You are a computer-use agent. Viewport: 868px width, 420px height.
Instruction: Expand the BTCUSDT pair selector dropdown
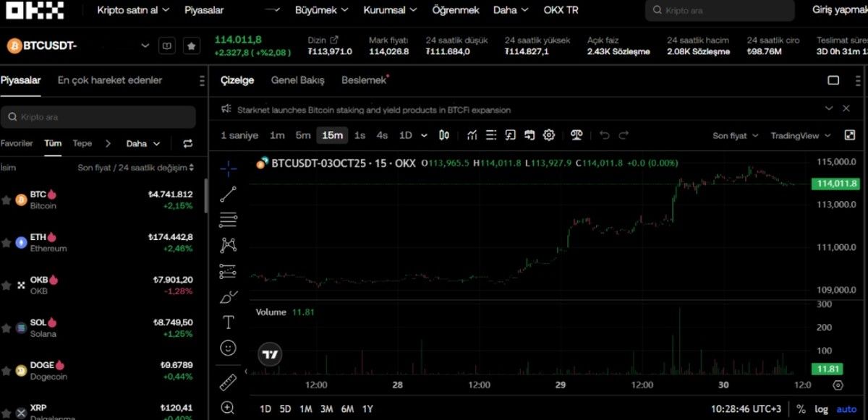[145, 46]
